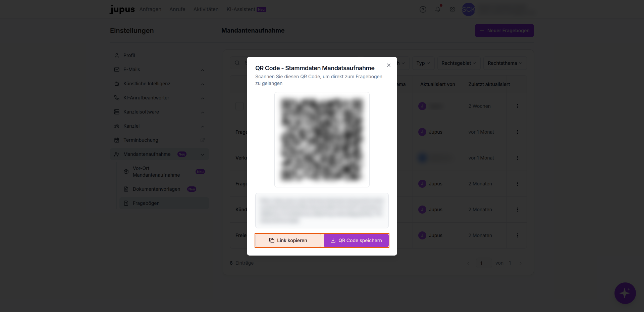The image size is (644, 312).
Task: Go to the previous page arrow
Action: click(x=468, y=263)
